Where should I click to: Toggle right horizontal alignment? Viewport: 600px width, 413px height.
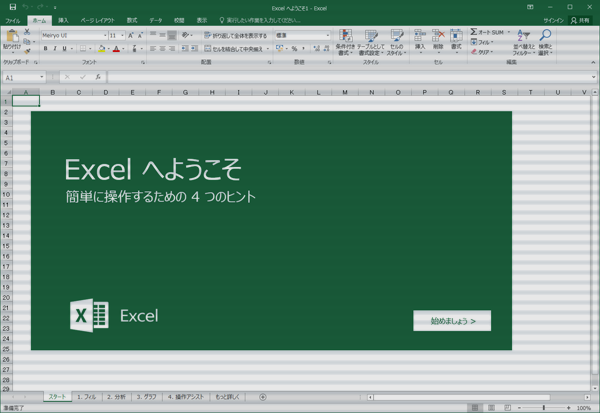pos(172,49)
